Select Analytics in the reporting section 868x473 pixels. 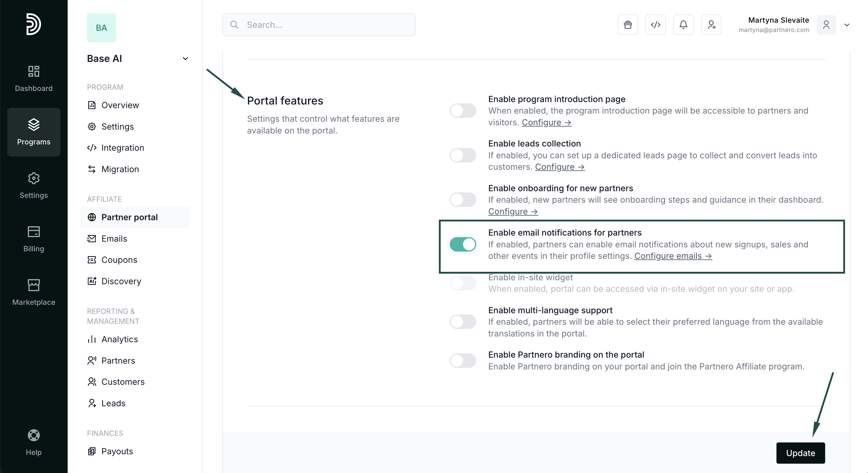(119, 339)
